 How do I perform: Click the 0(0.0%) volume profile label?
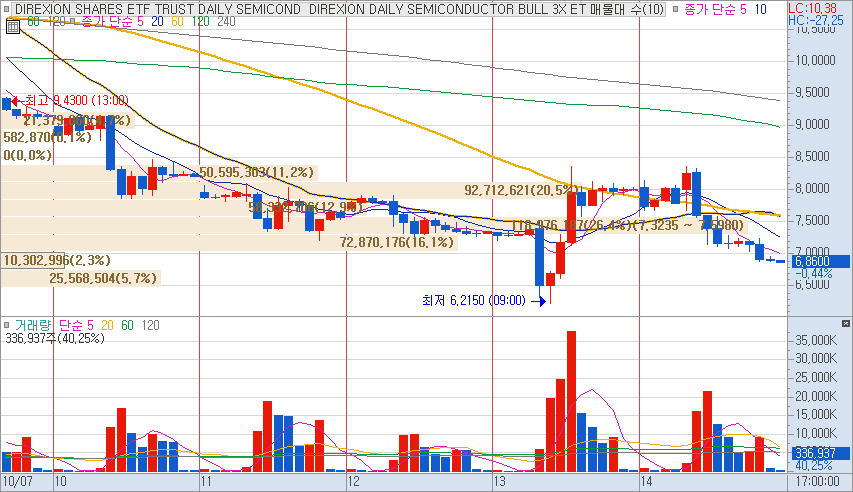point(28,156)
